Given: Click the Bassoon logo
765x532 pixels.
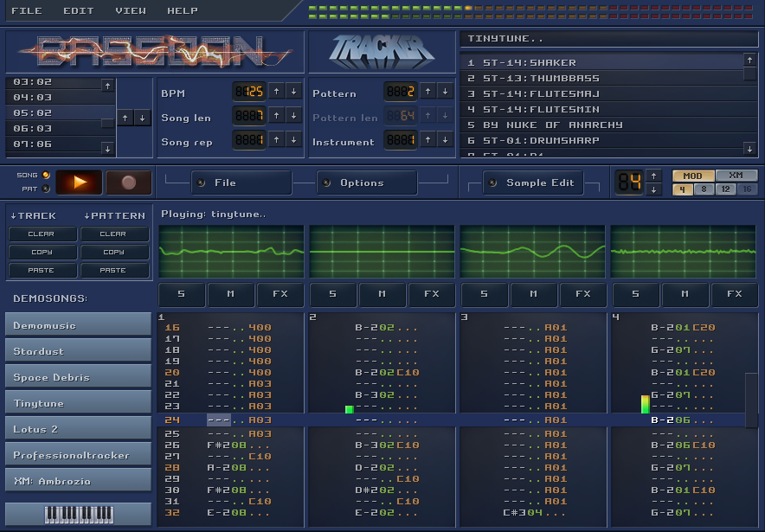Looking at the screenshot, I should [152, 51].
